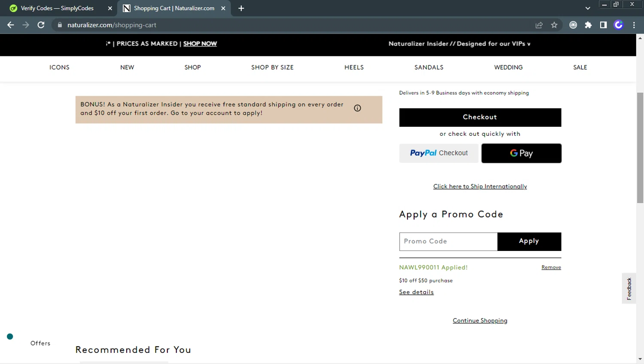This screenshot has height=364, width=644.
Task: Click '$10 off $50 purchase' text
Action: [426, 281]
